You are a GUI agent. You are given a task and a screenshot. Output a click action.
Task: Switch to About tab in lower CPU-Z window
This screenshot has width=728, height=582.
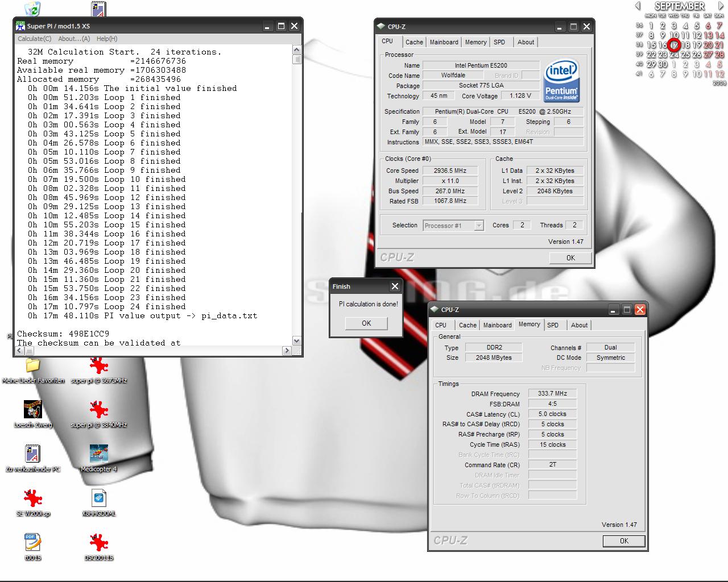tap(579, 325)
